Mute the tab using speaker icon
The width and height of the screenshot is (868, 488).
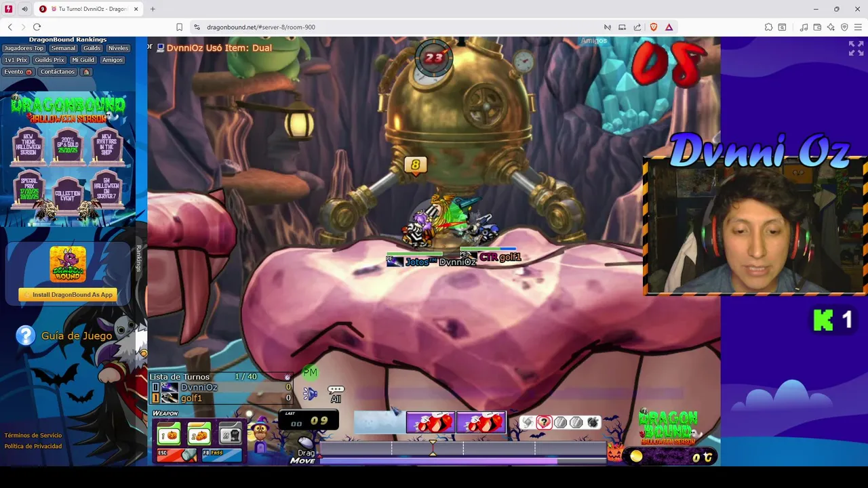24,9
